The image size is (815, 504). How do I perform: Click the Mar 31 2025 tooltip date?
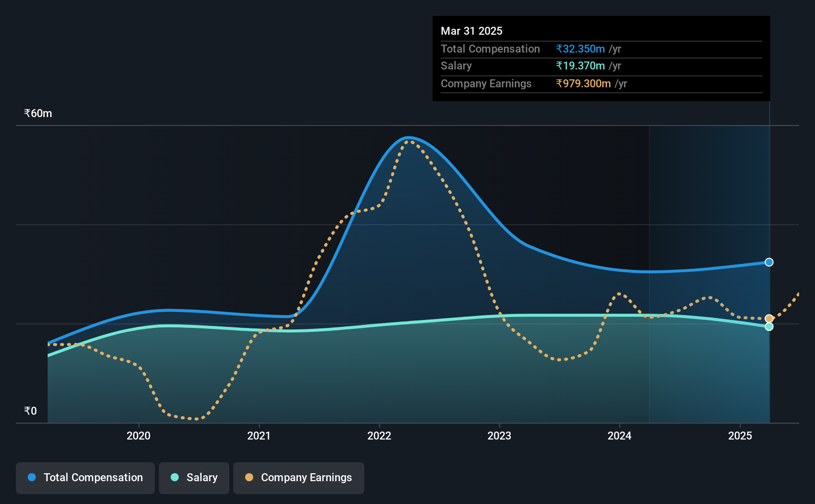tap(472, 31)
